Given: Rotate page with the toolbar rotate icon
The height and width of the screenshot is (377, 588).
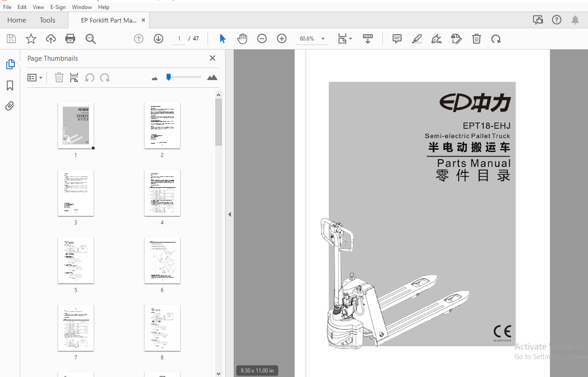Looking at the screenshot, I should [496, 39].
